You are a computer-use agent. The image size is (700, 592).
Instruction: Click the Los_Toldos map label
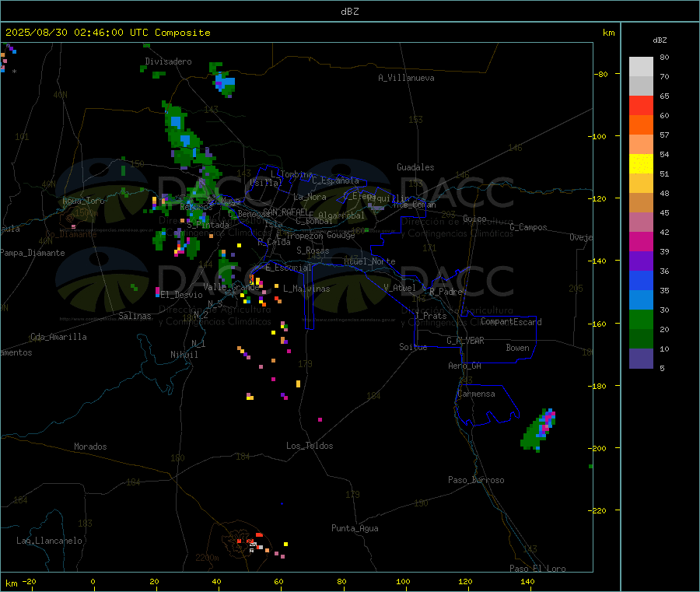click(x=310, y=446)
